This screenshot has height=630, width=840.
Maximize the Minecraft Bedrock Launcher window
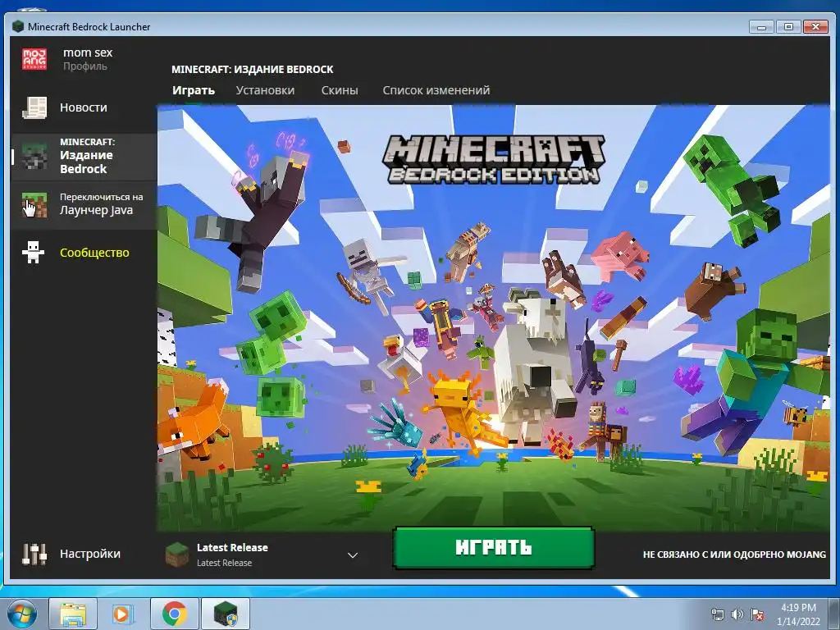tap(788, 26)
